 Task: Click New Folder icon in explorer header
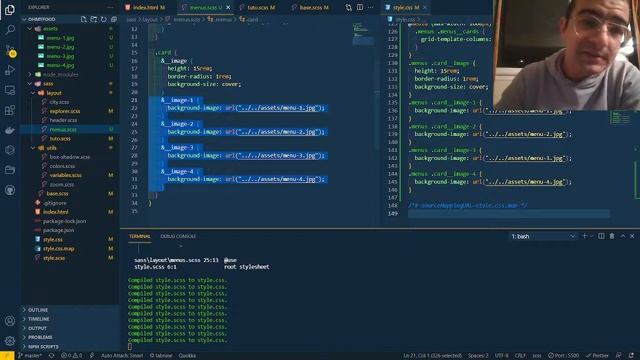pos(94,19)
